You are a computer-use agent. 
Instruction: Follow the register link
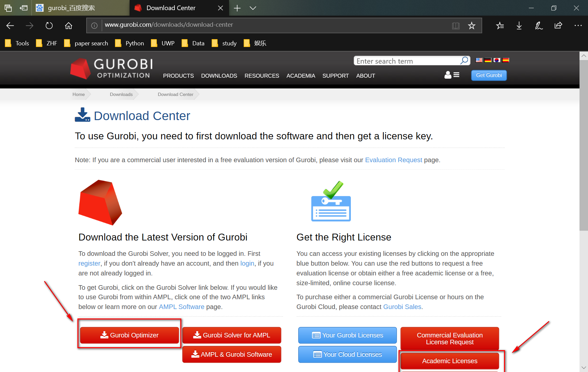click(x=89, y=263)
